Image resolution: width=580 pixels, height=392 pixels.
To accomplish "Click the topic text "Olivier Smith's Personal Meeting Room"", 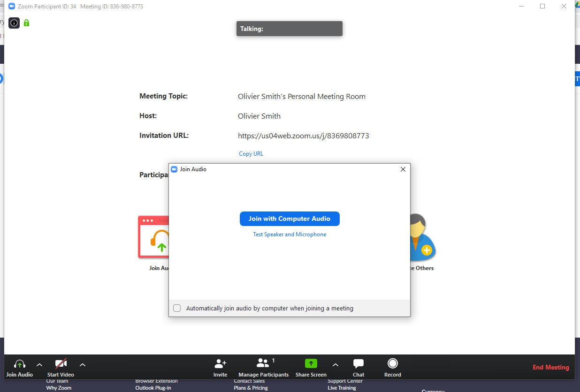I will [302, 97].
